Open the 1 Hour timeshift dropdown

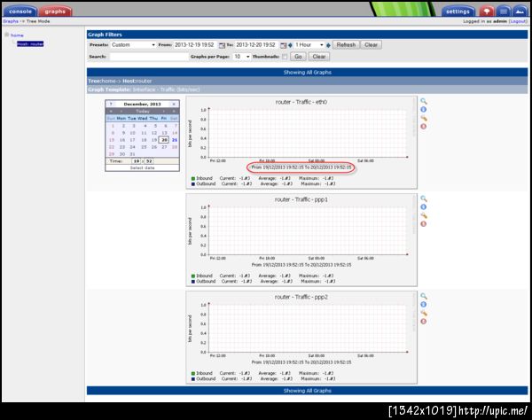click(309, 44)
